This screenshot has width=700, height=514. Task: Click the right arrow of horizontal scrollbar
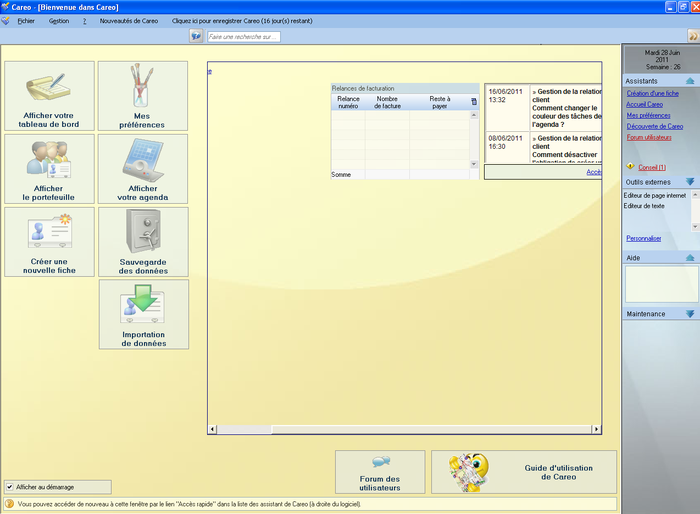(x=596, y=429)
